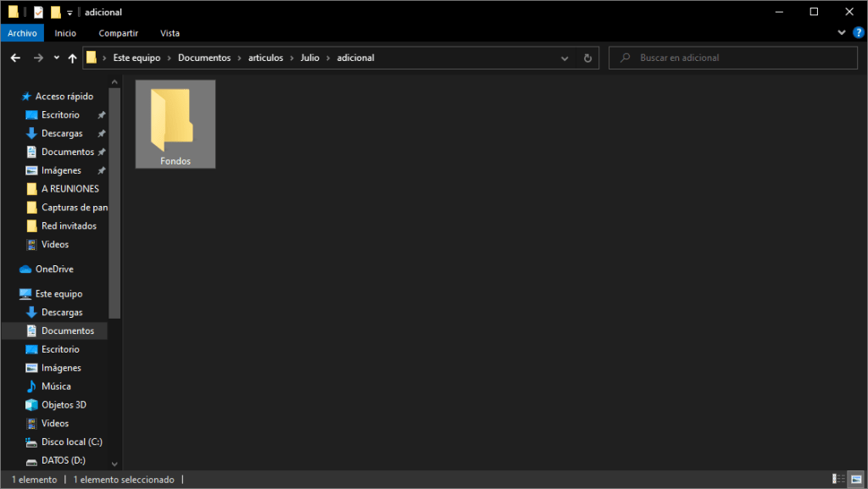Open the Fondos folder
The width and height of the screenshot is (868, 489).
[x=175, y=124]
